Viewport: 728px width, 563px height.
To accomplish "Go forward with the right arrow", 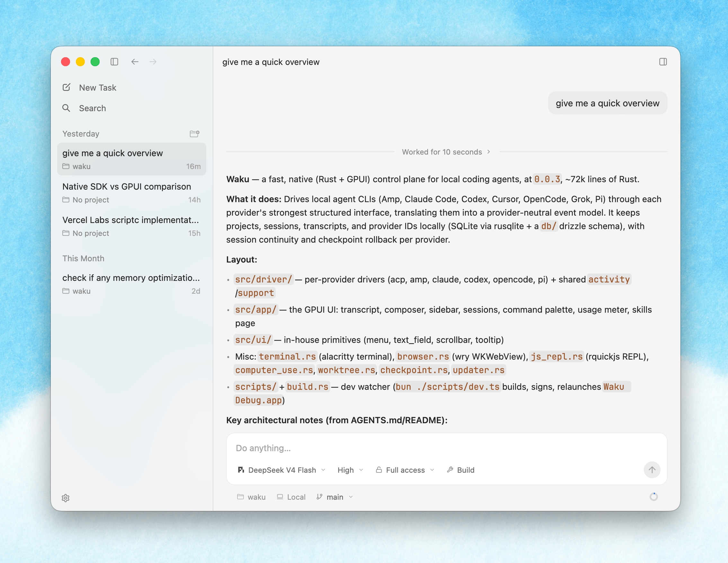I will tap(153, 62).
